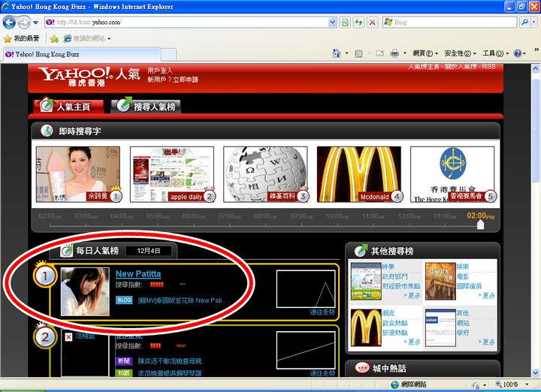Open the 工具(O) Tools menu
Image resolution: width=541 pixels, height=392 pixels.
point(495,53)
